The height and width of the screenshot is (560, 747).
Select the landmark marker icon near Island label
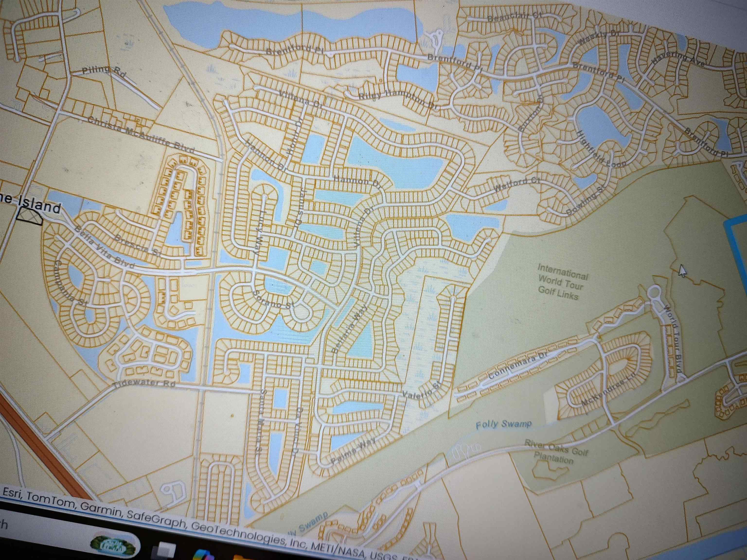30,217
